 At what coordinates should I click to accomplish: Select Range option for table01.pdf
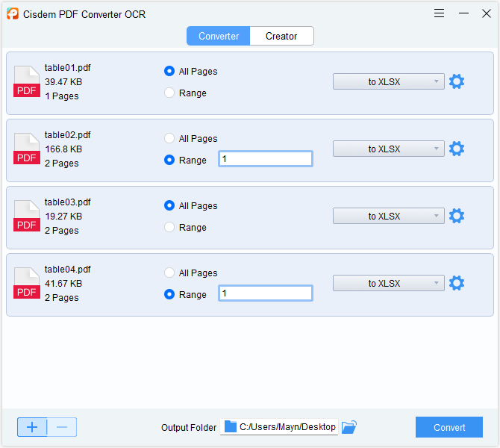pos(169,93)
